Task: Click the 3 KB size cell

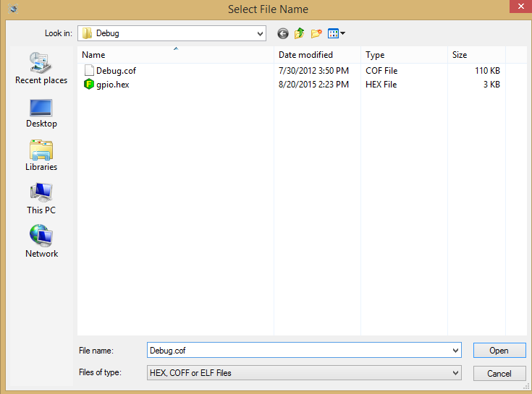Action: coord(491,85)
